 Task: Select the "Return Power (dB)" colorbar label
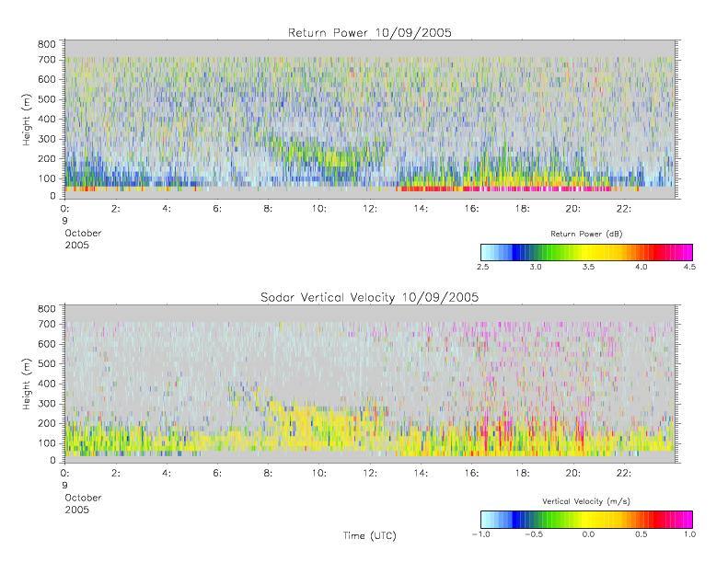tap(586, 234)
